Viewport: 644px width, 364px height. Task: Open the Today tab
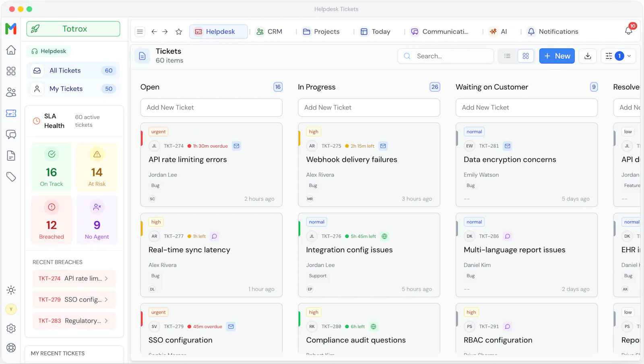(x=375, y=32)
